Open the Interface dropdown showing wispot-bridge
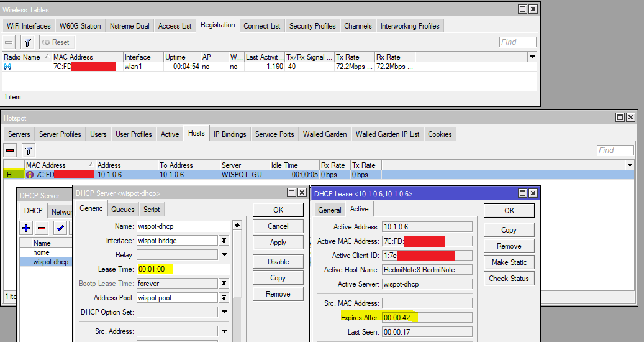644x342 pixels. [224, 241]
